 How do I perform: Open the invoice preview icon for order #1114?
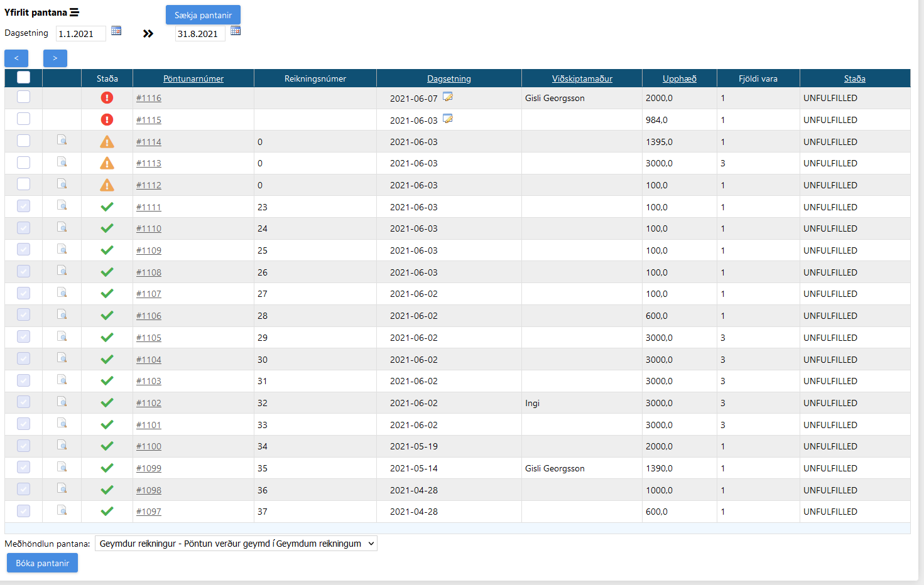click(x=62, y=140)
